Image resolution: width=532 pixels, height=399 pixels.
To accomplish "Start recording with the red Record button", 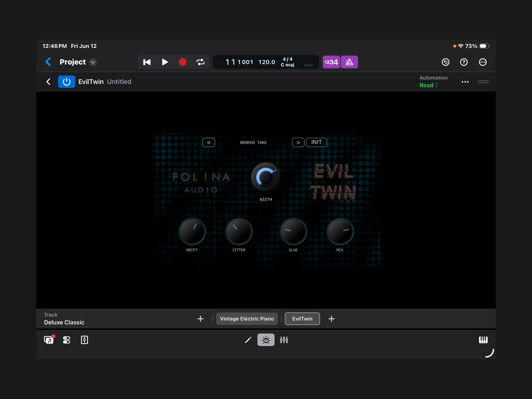I will click(182, 62).
